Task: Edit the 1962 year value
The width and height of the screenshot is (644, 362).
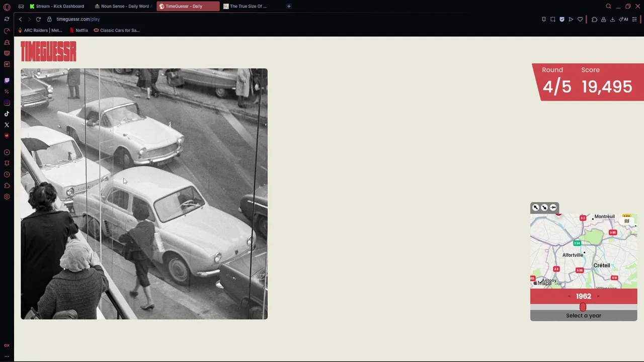Action: click(584, 296)
